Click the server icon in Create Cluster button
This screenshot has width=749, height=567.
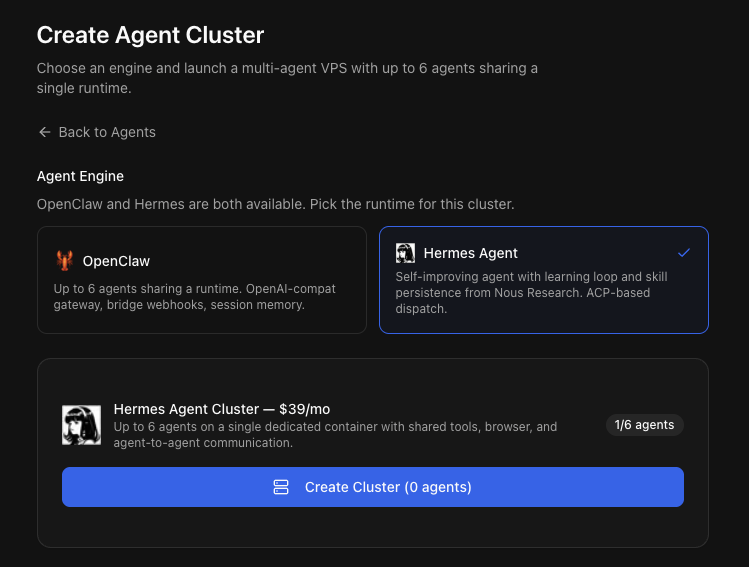(281, 487)
